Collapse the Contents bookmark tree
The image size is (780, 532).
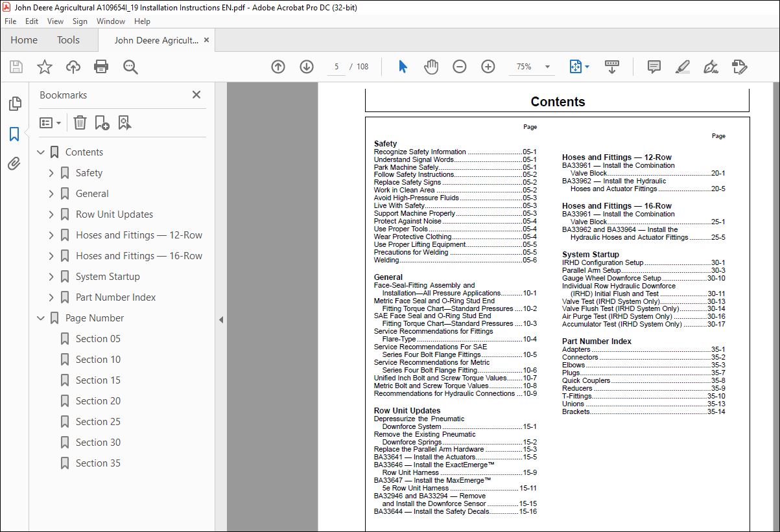41,152
